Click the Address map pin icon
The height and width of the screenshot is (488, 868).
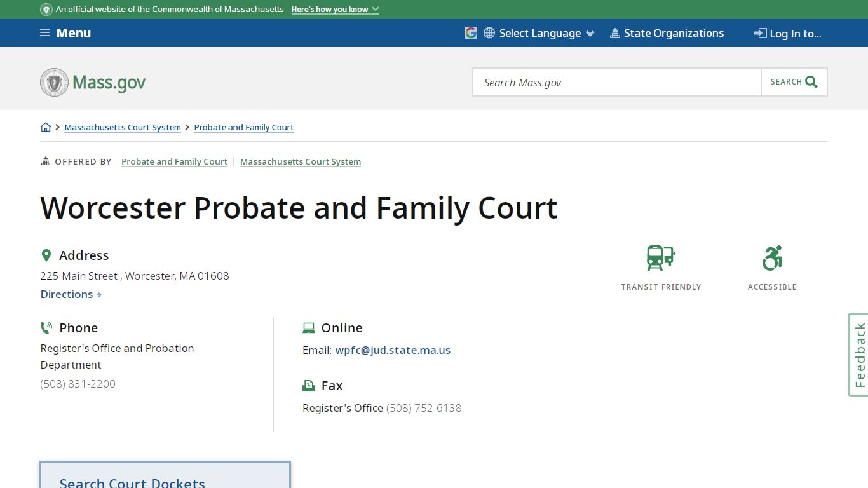(x=46, y=255)
